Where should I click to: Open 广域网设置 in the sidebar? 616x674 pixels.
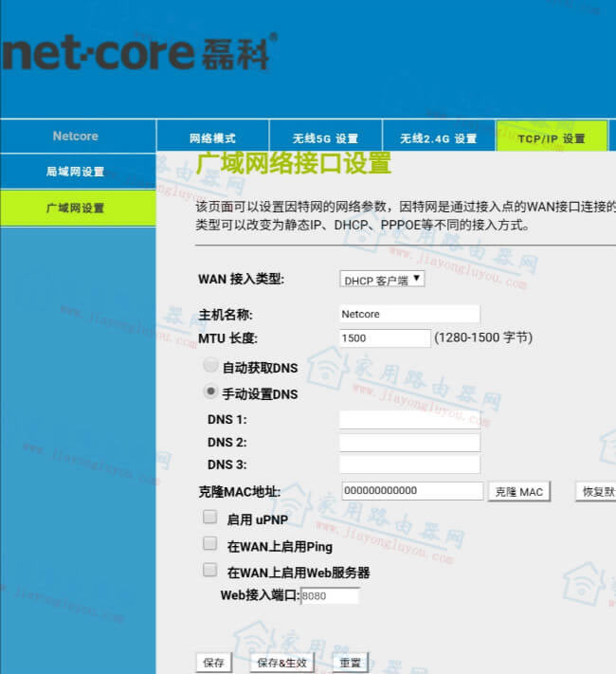click(x=78, y=208)
